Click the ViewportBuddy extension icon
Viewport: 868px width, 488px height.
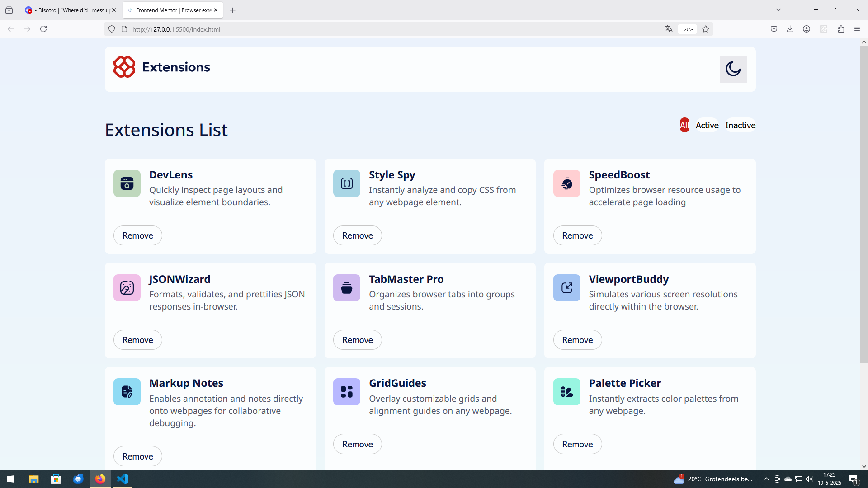click(566, 288)
